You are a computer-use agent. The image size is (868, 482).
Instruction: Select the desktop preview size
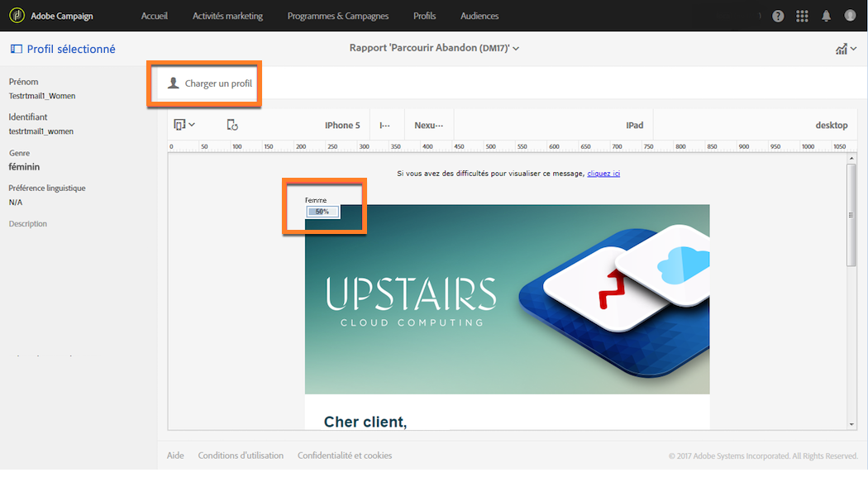click(832, 126)
